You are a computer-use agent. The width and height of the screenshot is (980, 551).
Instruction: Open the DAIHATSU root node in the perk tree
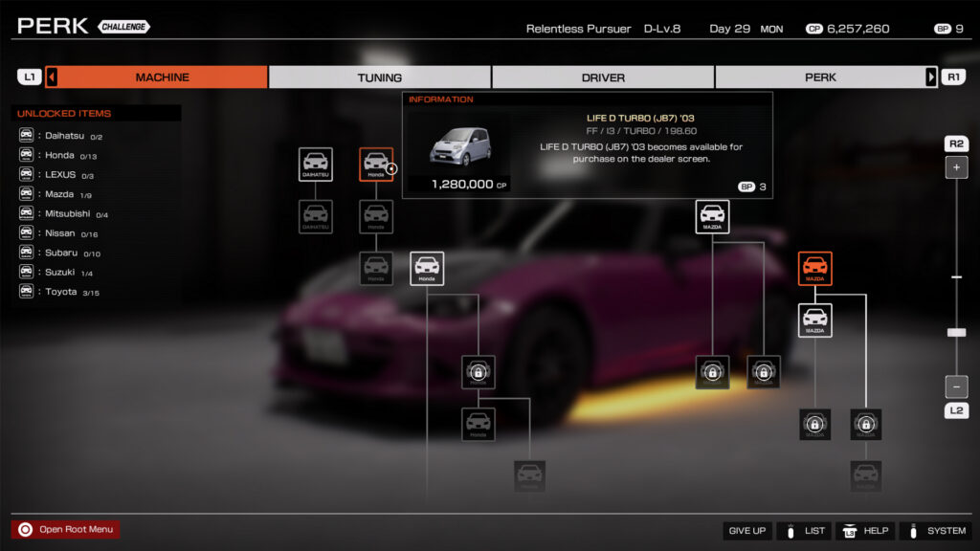tap(316, 164)
